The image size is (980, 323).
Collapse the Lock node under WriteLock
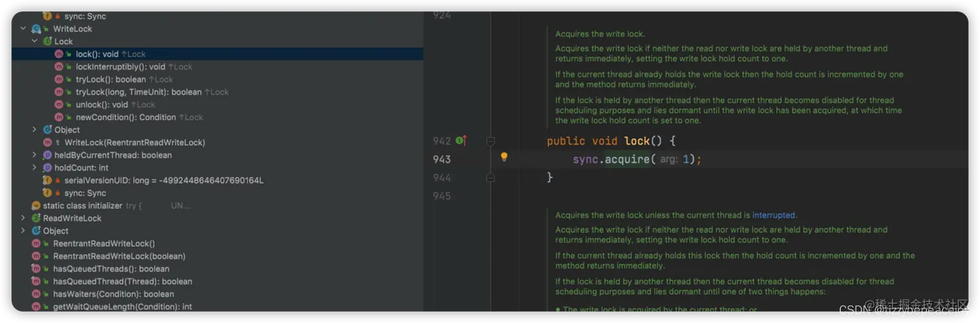[35, 42]
